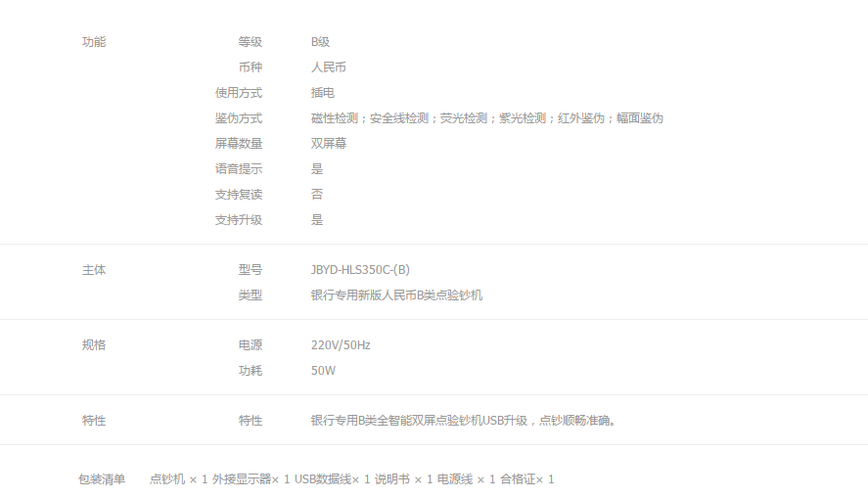Click the 使用方式 label
Image resolution: width=868 pixels, height=499 pixels.
(x=239, y=93)
